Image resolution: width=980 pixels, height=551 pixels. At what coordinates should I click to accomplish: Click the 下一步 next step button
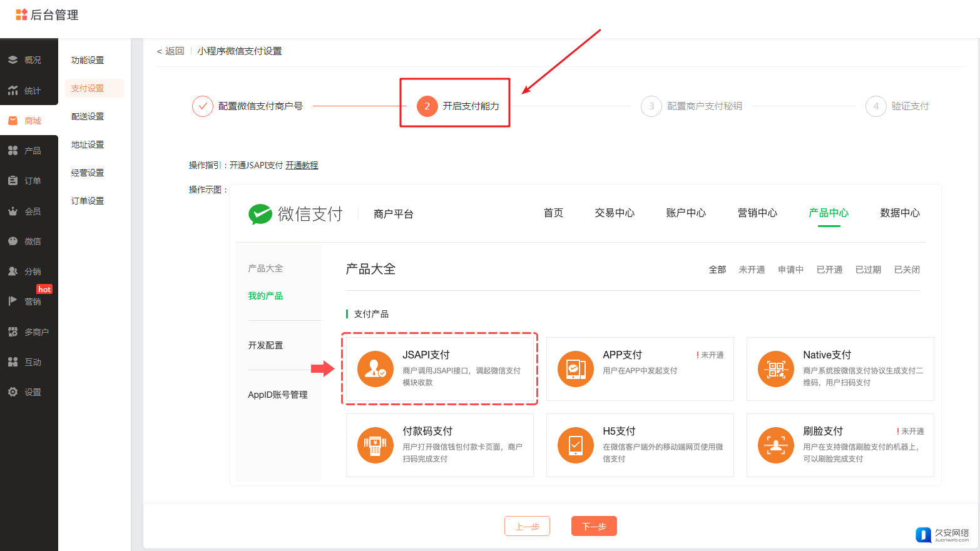pyautogui.click(x=594, y=526)
